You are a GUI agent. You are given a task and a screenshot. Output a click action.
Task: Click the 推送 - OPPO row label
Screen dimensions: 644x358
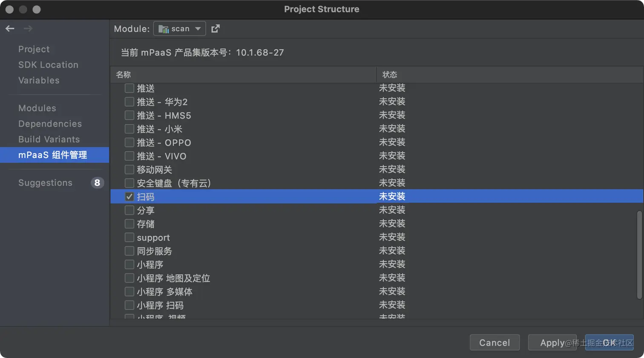coord(164,143)
